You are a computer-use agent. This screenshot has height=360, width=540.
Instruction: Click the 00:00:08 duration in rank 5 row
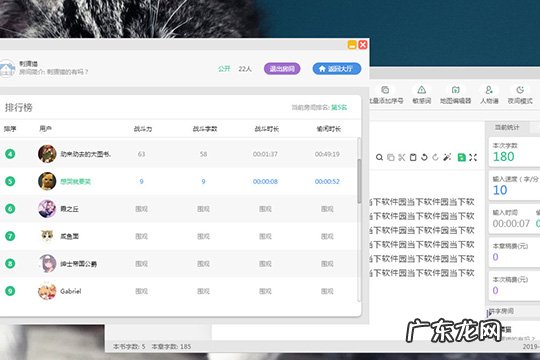click(265, 182)
